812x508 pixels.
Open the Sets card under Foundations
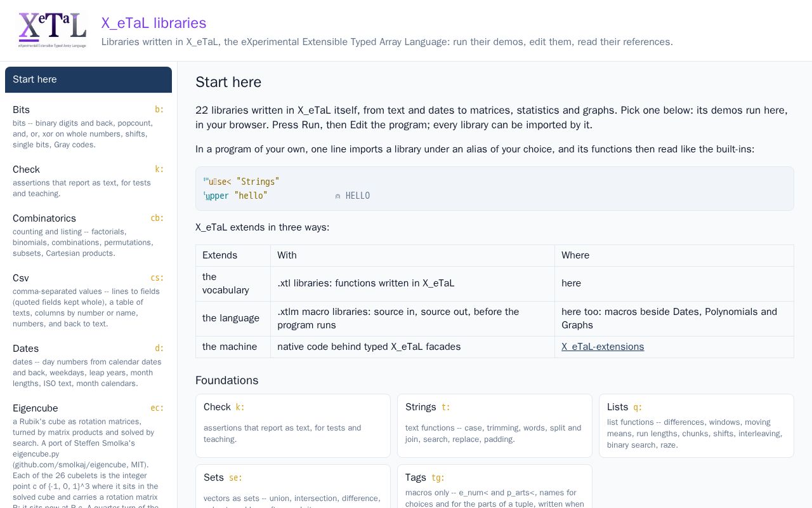pos(293,486)
